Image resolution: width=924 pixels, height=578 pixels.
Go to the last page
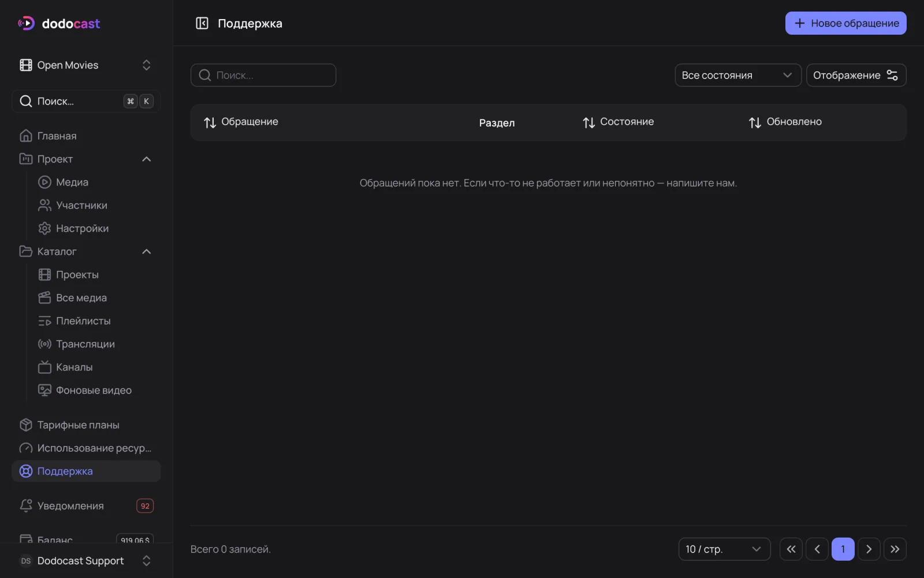click(895, 549)
